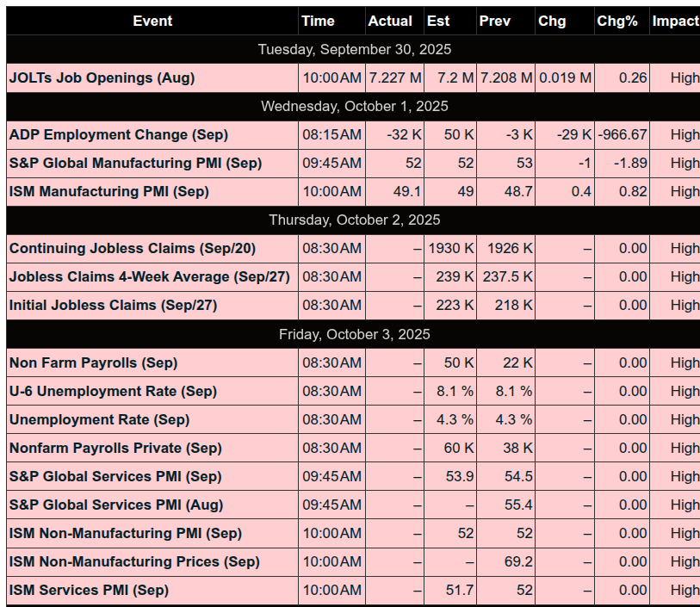Click ISM Manufacturing previous value 48.7
The image size is (700, 607).
pos(518,191)
